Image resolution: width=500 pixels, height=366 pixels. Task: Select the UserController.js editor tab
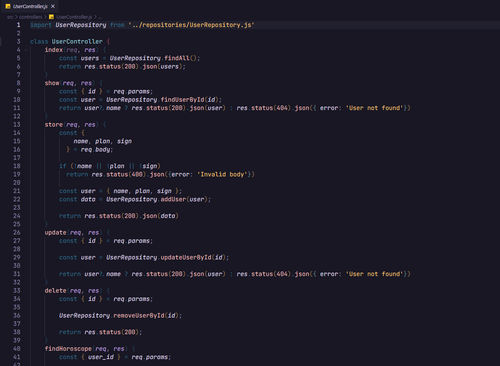pos(30,6)
